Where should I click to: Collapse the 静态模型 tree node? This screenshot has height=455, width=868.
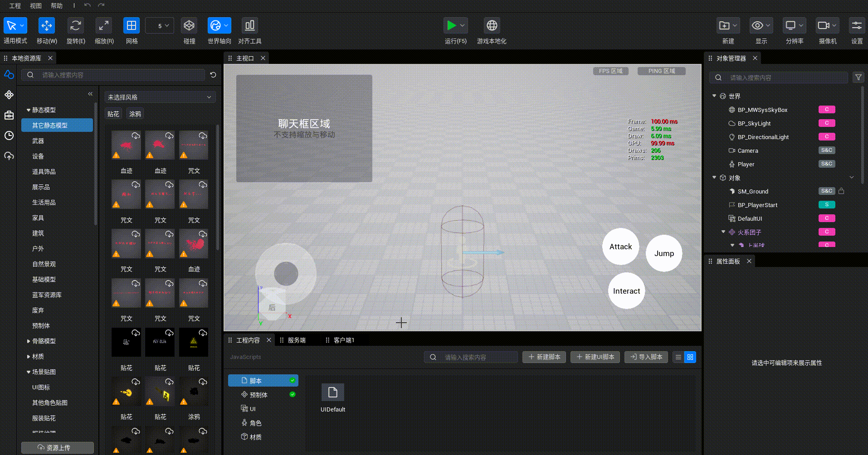[x=28, y=110]
